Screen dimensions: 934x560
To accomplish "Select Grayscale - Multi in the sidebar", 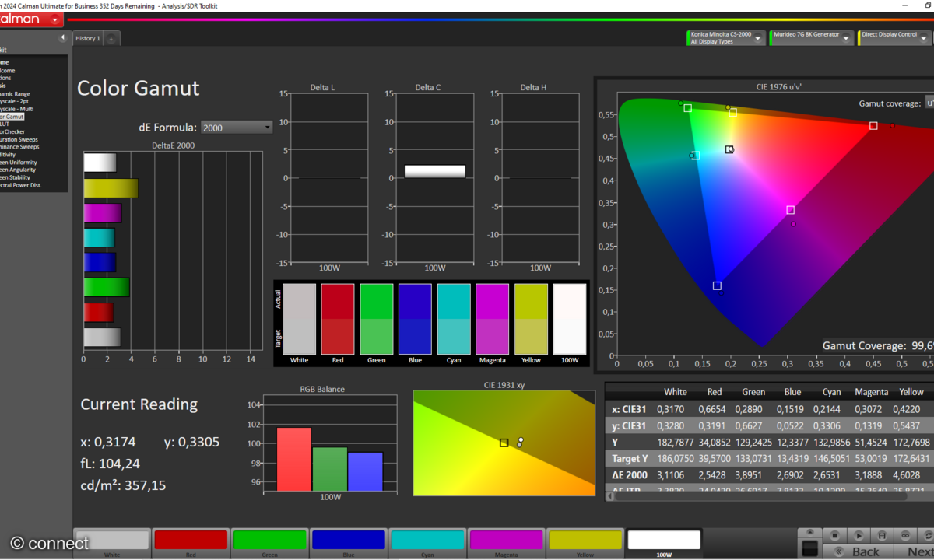I will click(17, 109).
